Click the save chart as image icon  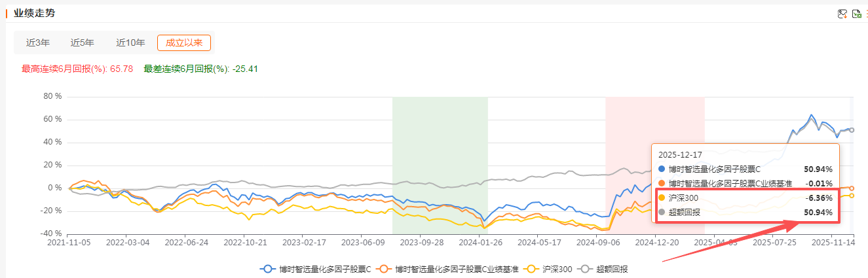point(842,14)
